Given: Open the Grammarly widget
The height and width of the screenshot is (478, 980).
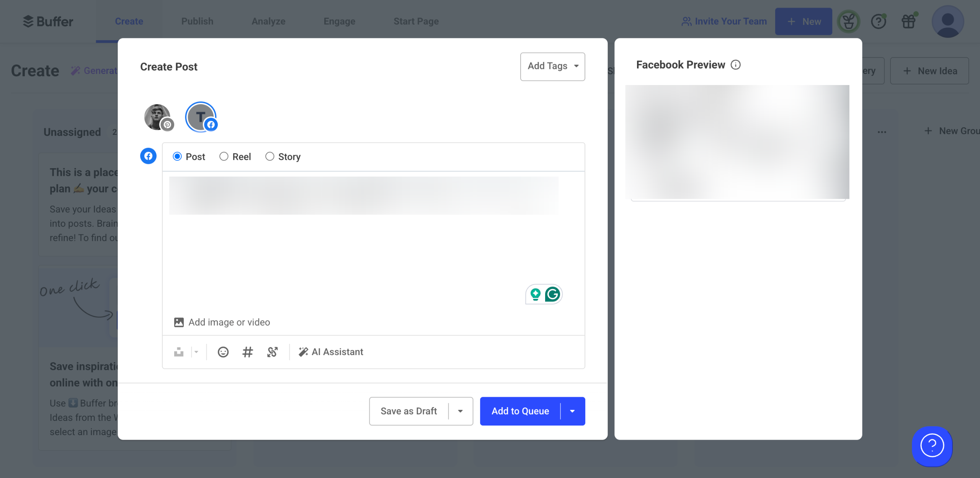Looking at the screenshot, I should coord(552,294).
